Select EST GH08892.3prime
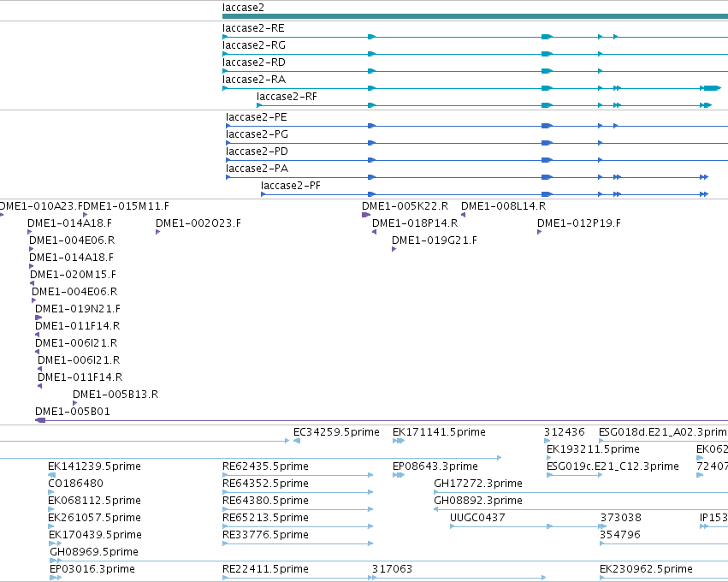728x582 pixels. pos(477,501)
